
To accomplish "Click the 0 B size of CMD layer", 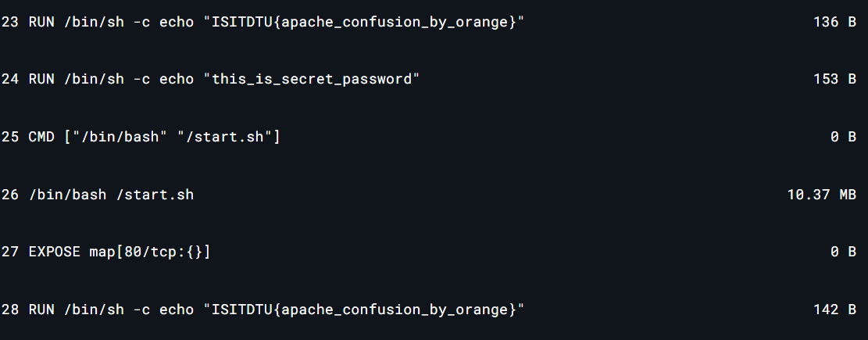I will pyautogui.click(x=843, y=137).
